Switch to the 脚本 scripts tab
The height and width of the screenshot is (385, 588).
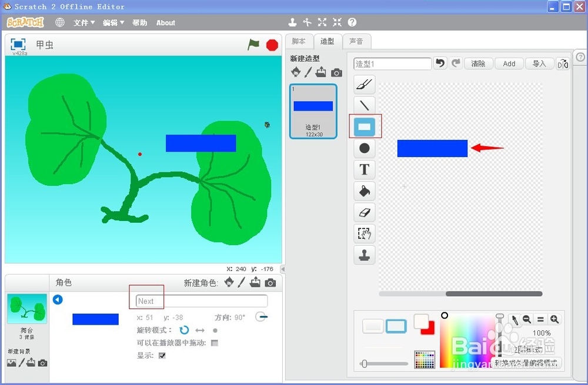(x=299, y=41)
